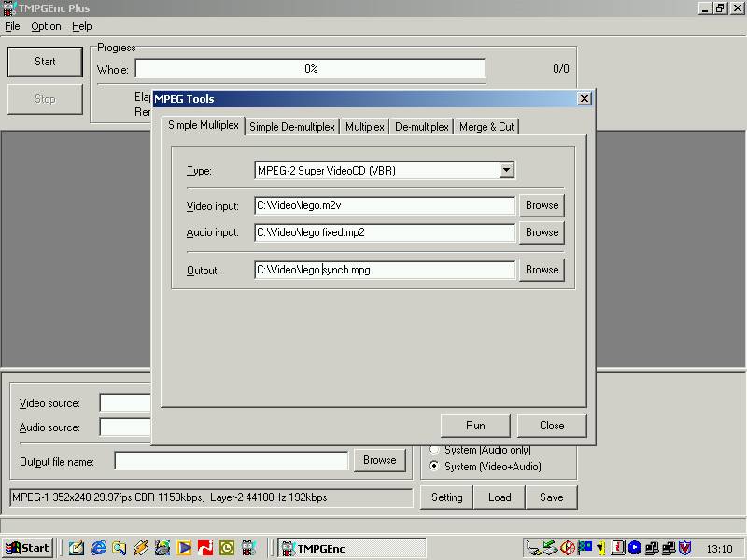Viewport: 747px width, 560px height.
Task: Click in the Audio input path field
Action: pyautogui.click(x=385, y=232)
